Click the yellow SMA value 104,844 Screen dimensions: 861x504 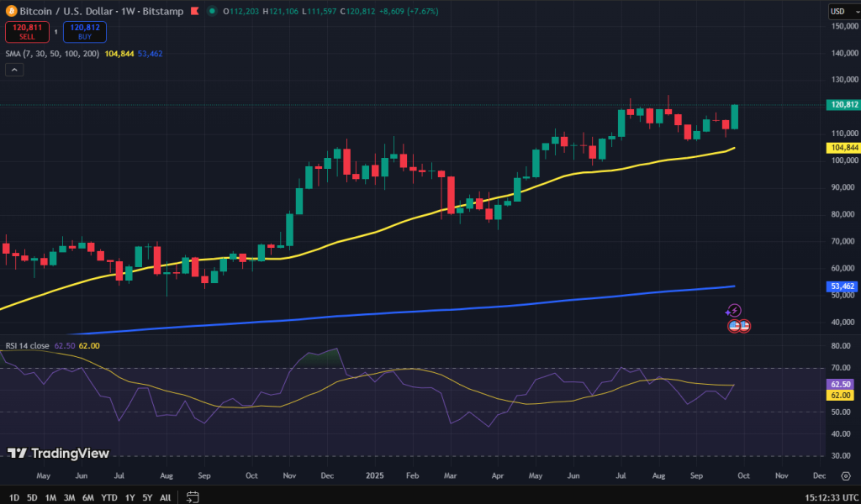click(119, 54)
